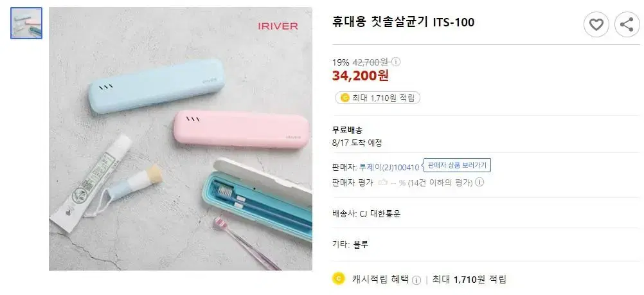Add product to wishlist with heart icon
644x295 pixels.
tap(596, 25)
